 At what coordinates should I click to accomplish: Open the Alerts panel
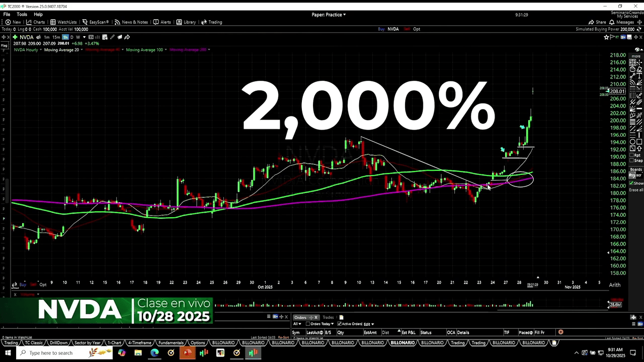click(x=162, y=22)
